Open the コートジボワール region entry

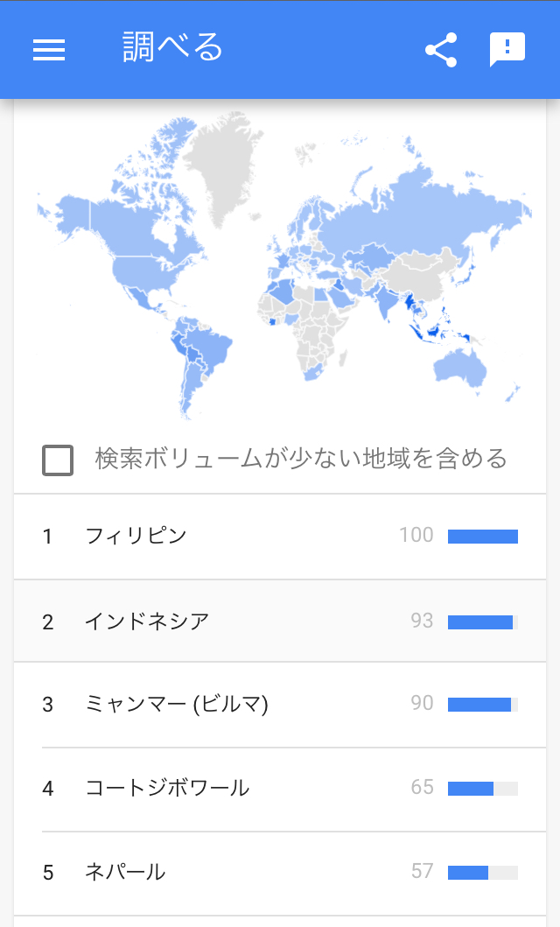pos(167,788)
